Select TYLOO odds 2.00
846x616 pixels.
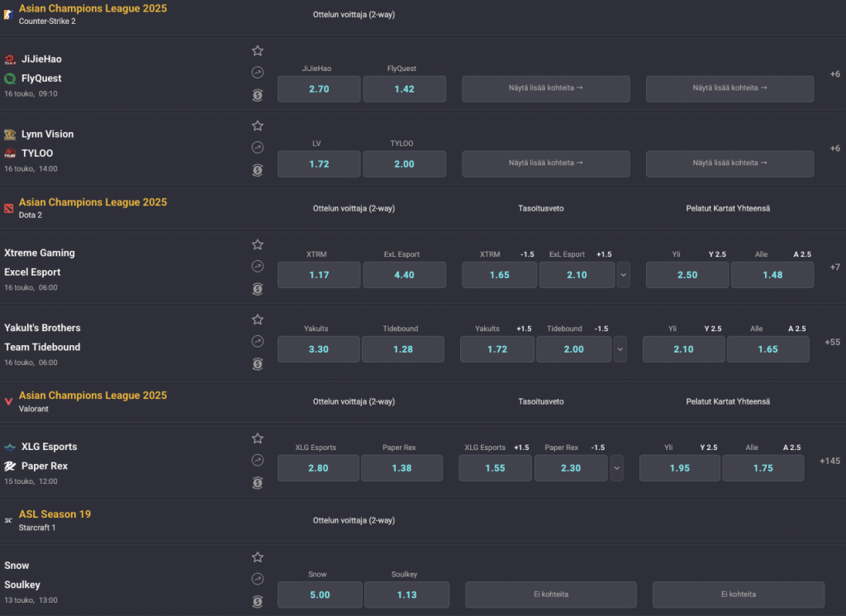[404, 164]
